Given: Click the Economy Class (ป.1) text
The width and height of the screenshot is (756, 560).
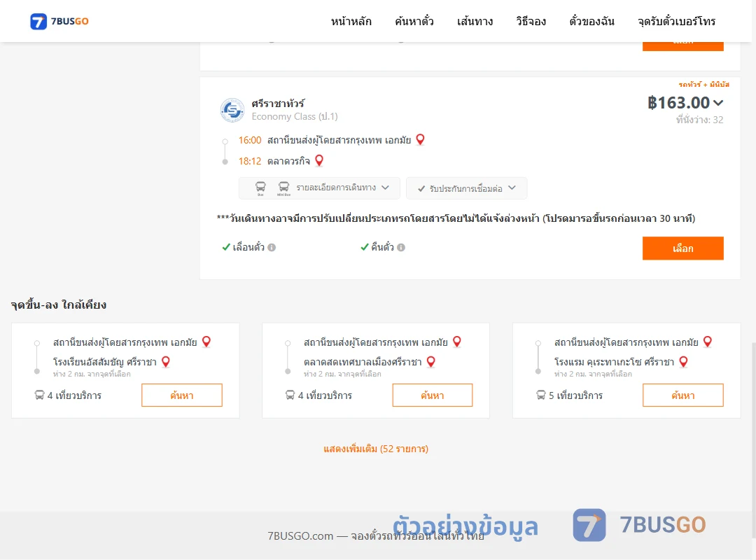Looking at the screenshot, I should pos(295,116).
